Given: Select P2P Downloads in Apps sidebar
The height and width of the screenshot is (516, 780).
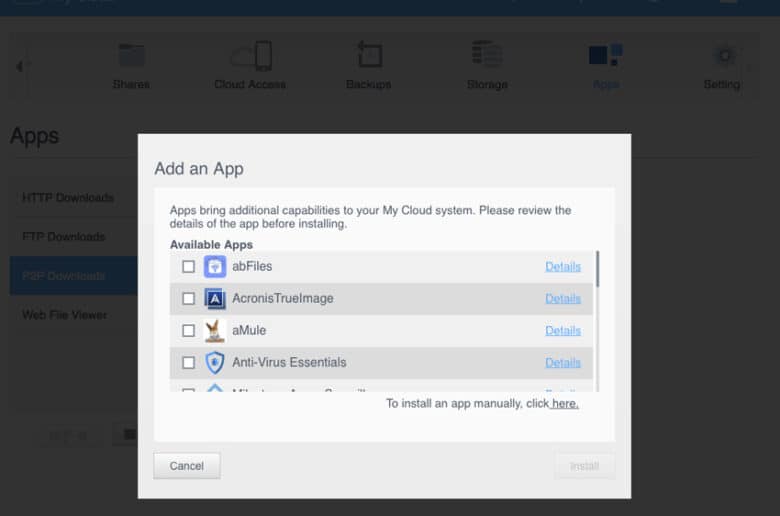Looking at the screenshot, I should click(x=74, y=276).
